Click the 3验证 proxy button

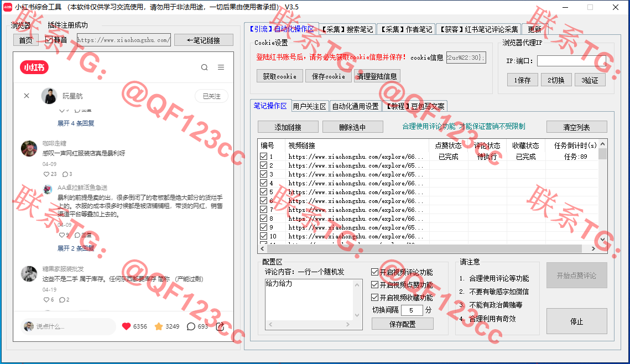click(x=590, y=80)
